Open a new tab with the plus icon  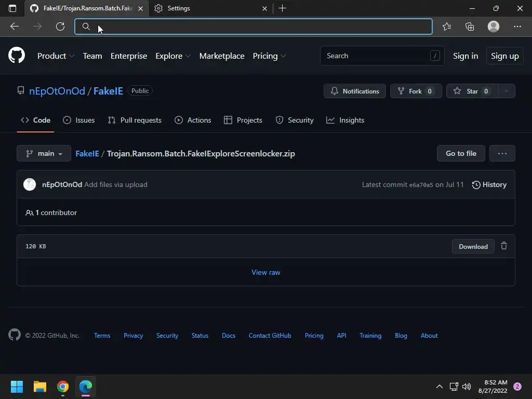point(282,8)
